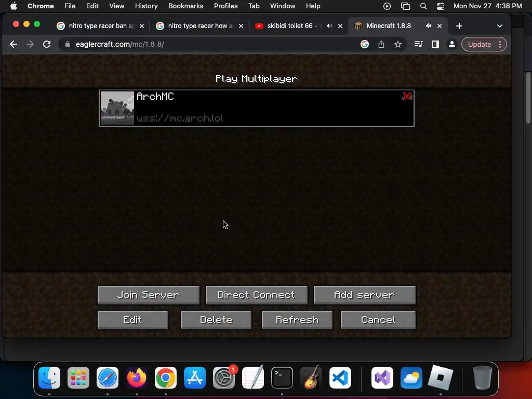532x399 pixels.
Task: Click the ArchMC red X connection icon
Action: coord(407,96)
